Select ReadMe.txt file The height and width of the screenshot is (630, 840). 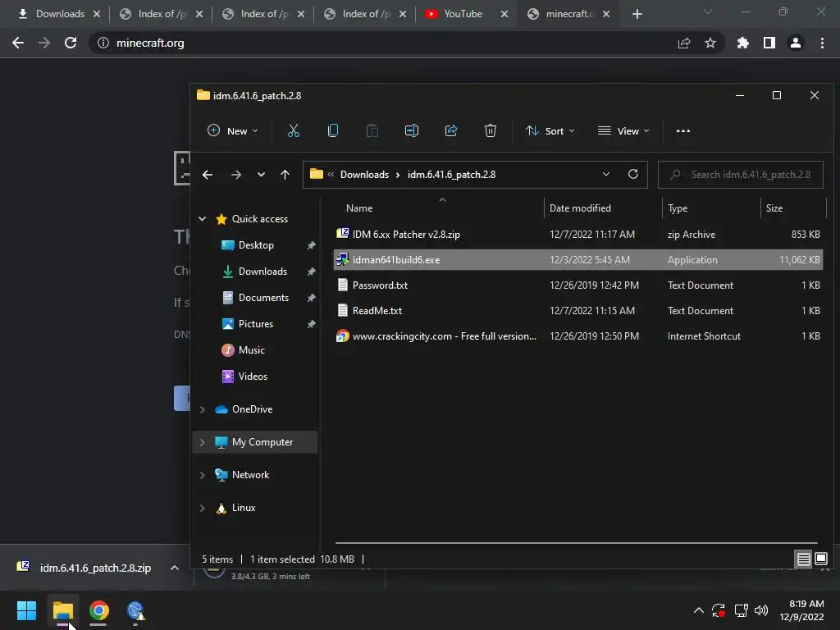pyautogui.click(x=578, y=311)
